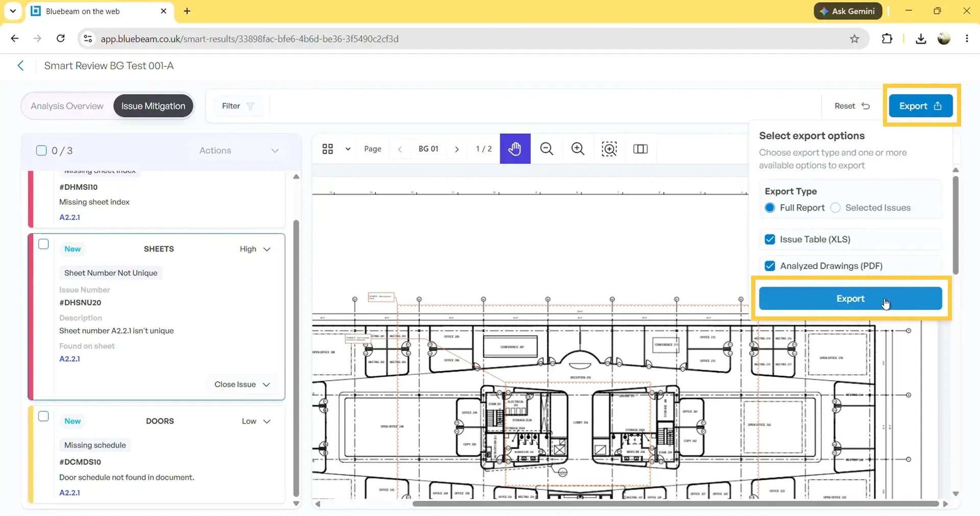
Task: Check the DOORS issue card checkbox
Action: click(44, 416)
